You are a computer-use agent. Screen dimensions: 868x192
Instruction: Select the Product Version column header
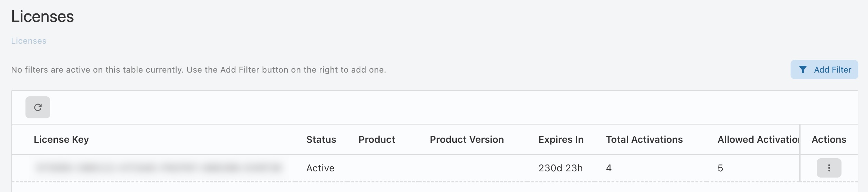[x=466, y=140]
